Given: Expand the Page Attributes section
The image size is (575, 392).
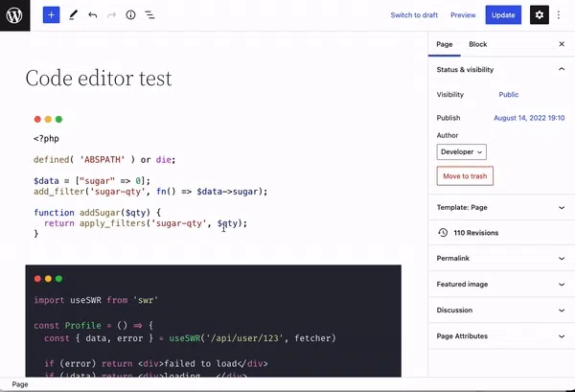Looking at the screenshot, I should [x=501, y=336].
